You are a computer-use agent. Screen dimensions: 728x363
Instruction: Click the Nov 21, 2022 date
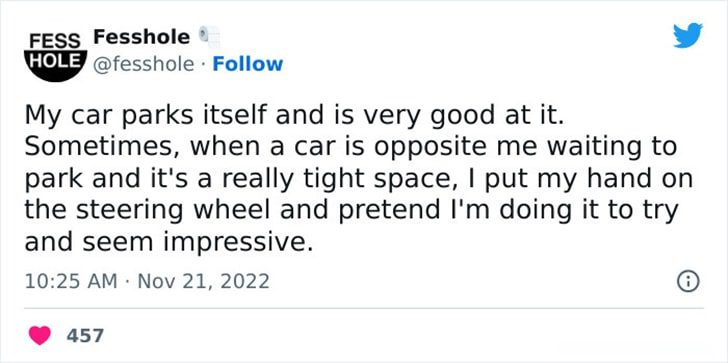202,281
